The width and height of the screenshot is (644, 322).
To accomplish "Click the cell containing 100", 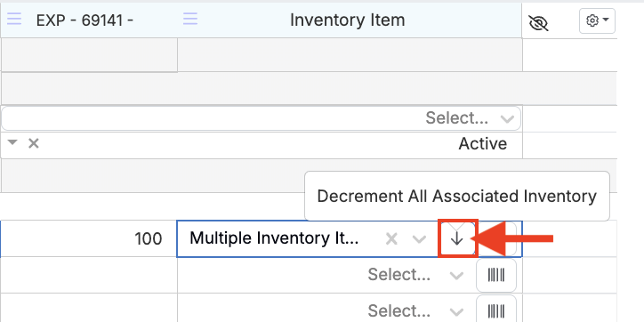I will pos(89,238).
